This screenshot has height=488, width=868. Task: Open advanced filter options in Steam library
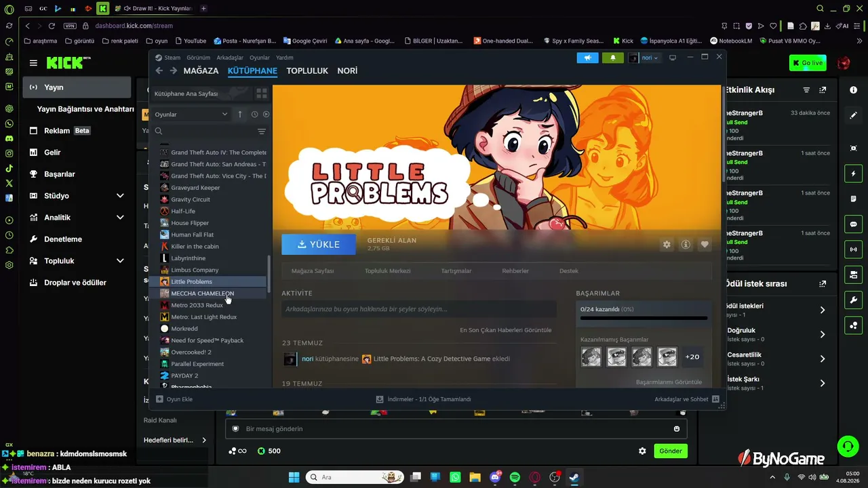(x=262, y=131)
